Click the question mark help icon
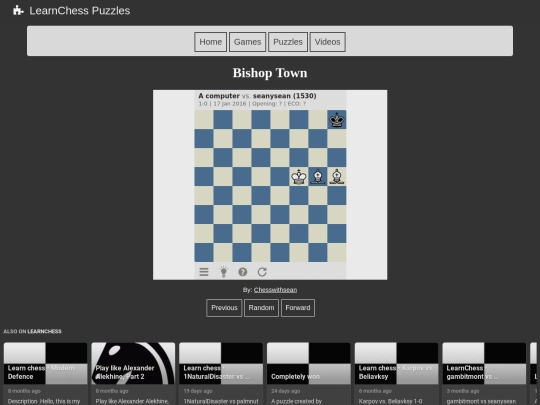Screen dimensions: 540x405 [242, 272]
